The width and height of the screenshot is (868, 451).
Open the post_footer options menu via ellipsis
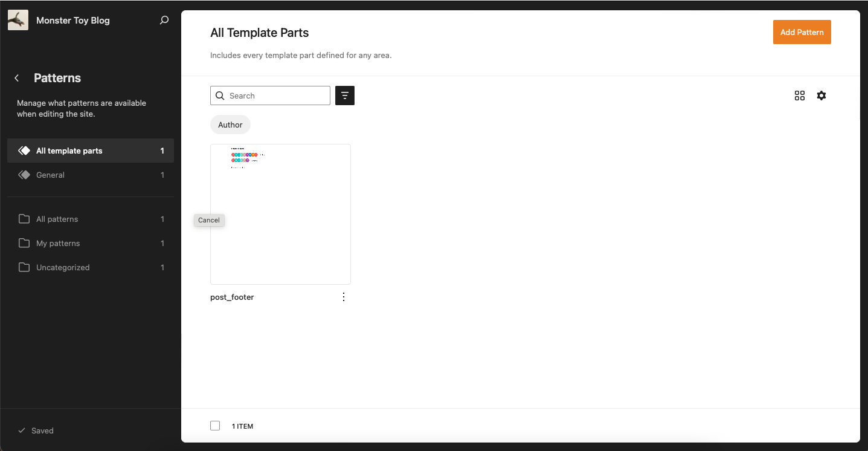click(343, 297)
